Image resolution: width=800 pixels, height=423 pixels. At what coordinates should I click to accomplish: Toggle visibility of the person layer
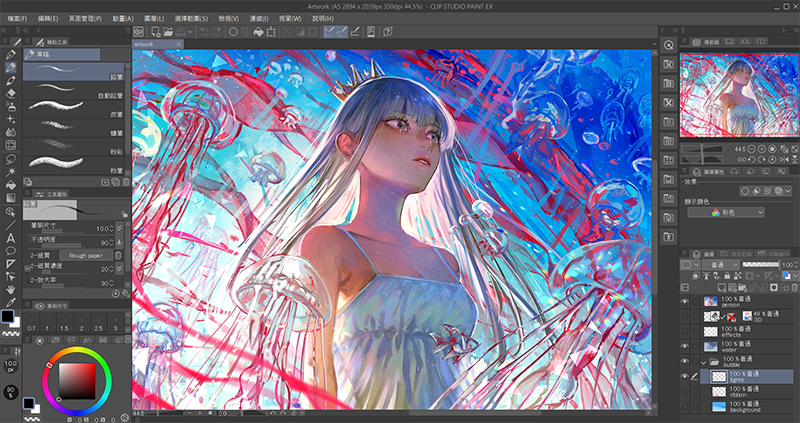tap(685, 301)
